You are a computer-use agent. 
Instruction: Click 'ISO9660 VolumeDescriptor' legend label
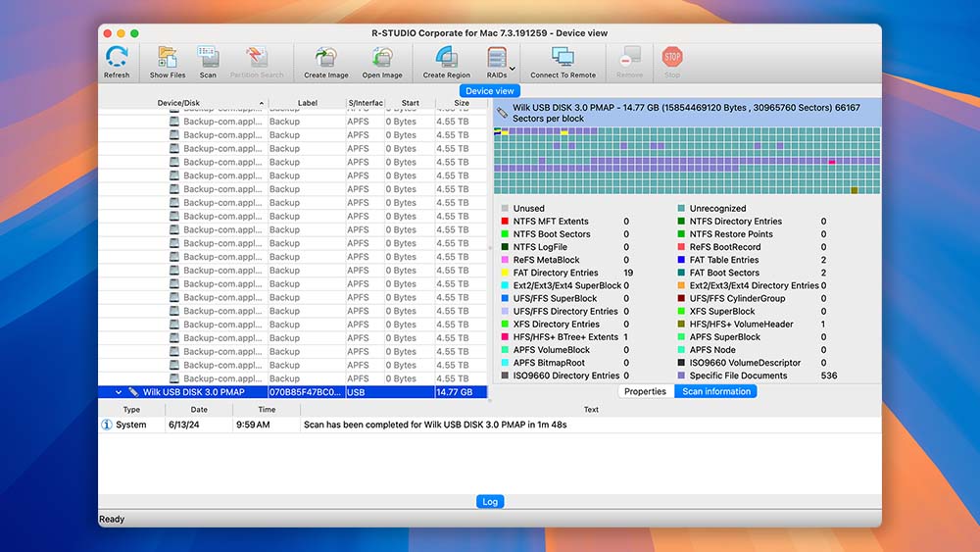pos(745,363)
